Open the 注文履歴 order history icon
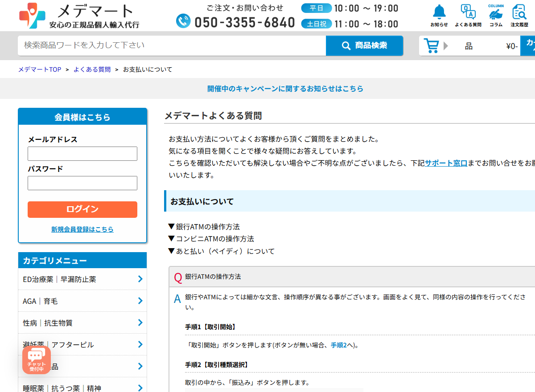Viewport: 535px width, 392px height. (519, 16)
